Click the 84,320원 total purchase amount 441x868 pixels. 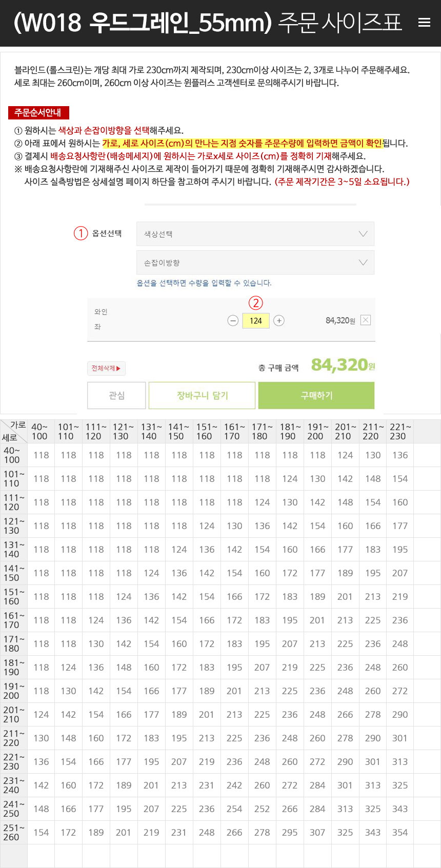click(x=343, y=365)
